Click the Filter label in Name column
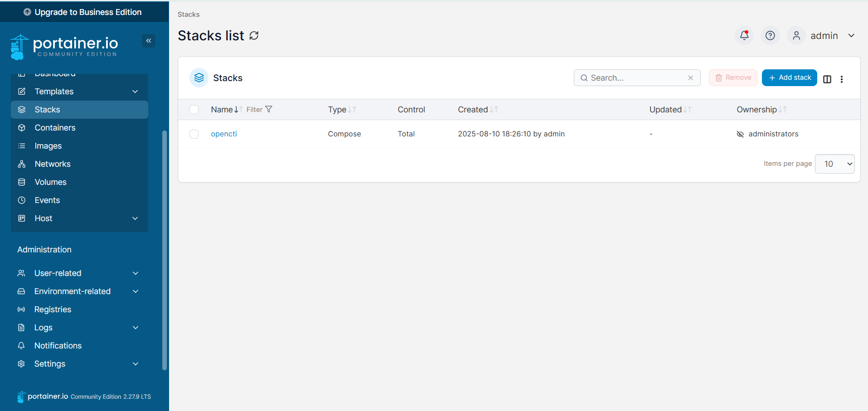Viewport: 868px width, 411px height. (x=254, y=110)
